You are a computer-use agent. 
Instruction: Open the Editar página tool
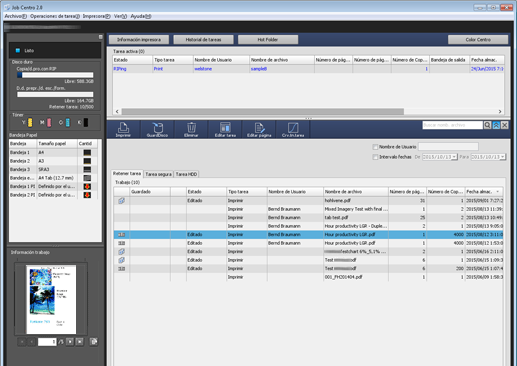[259, 129]
